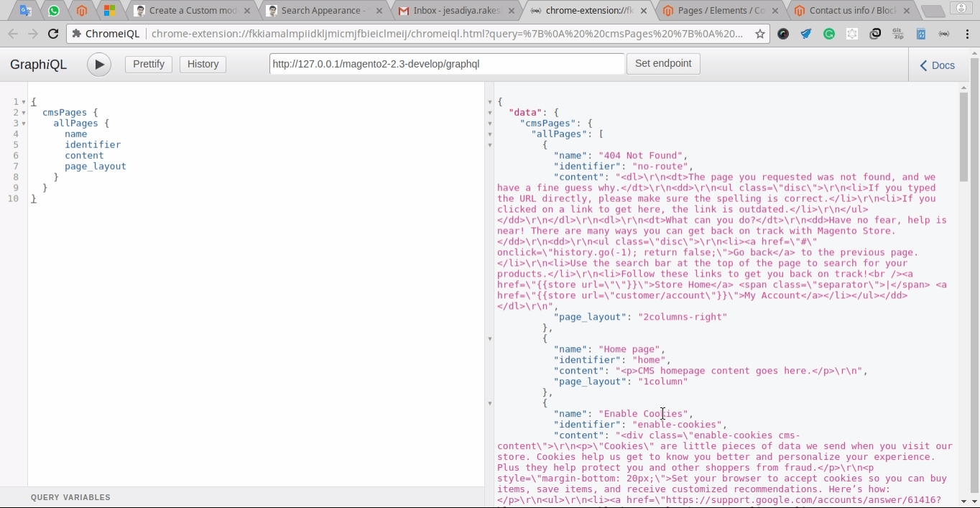The height and width of the screenshot is (508, 980).
Task: Open the bell notification extension icon
Action: tap(807, 34)
